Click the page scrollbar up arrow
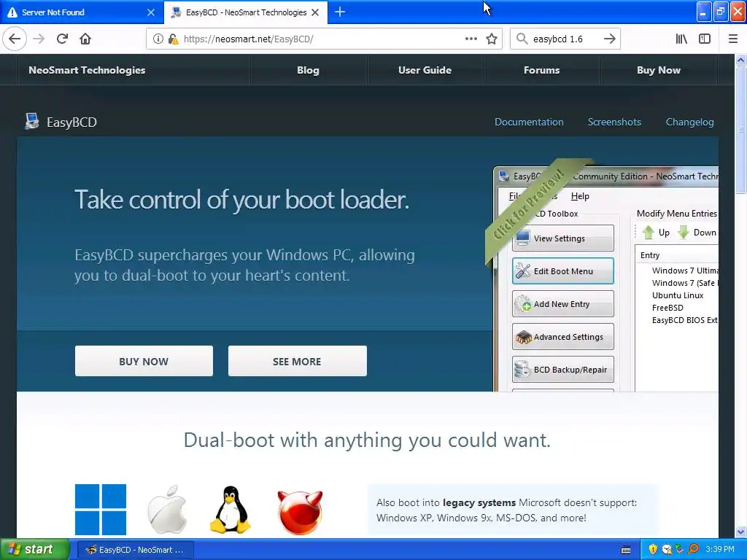 [x=740, y=60]
